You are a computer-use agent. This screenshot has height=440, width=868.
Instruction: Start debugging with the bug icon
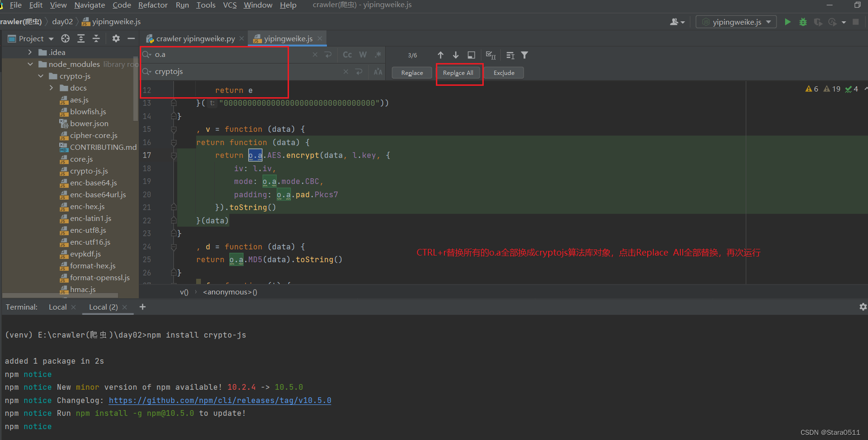(x=803, y=22)
